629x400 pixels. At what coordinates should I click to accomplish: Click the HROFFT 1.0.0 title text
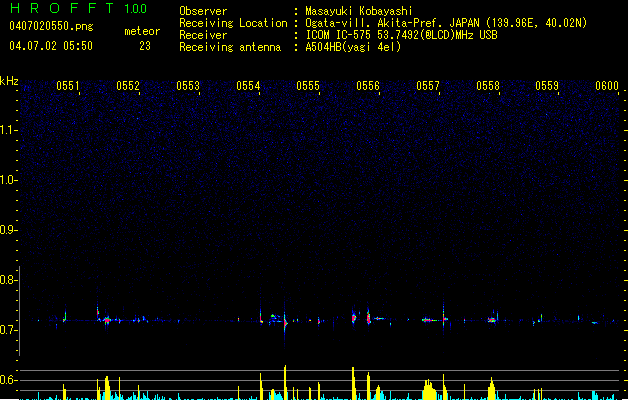(78, 8)
